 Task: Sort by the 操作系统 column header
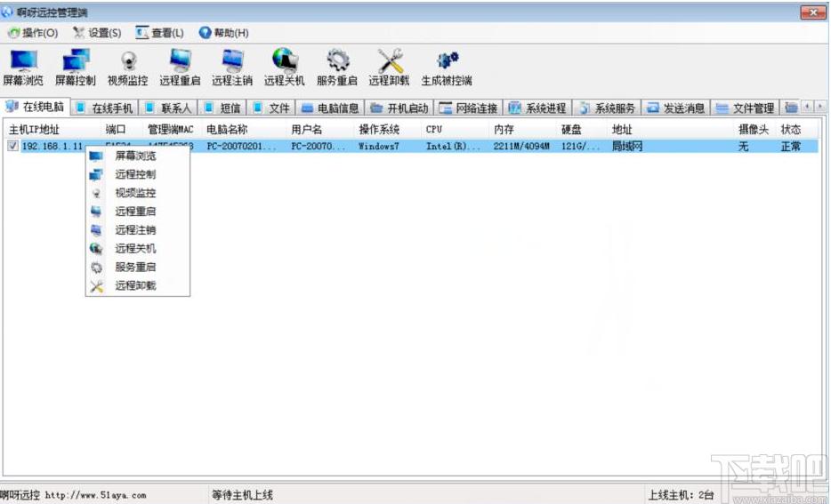[x=378, y=130]
